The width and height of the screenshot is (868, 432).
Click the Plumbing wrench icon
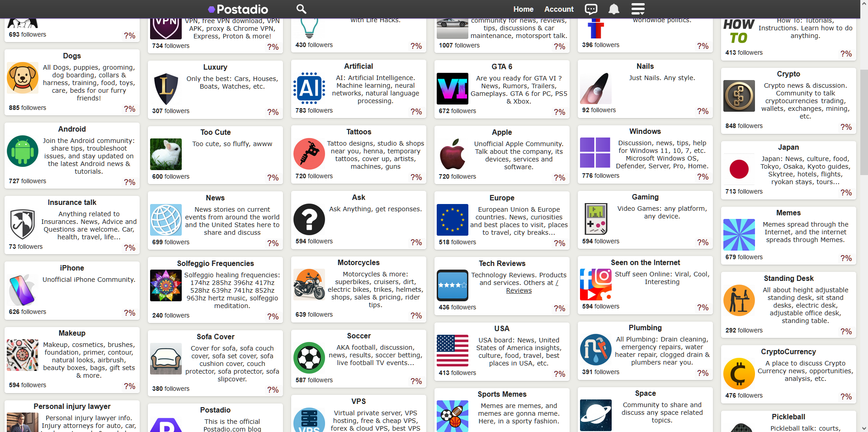click(x=596, y=350)
